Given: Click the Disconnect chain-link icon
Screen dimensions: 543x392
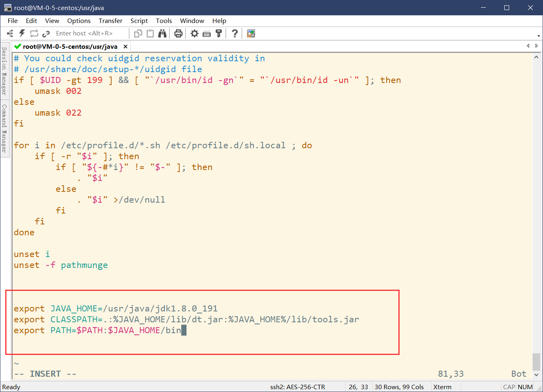Looking at the screenshot, I should point(46,33).
